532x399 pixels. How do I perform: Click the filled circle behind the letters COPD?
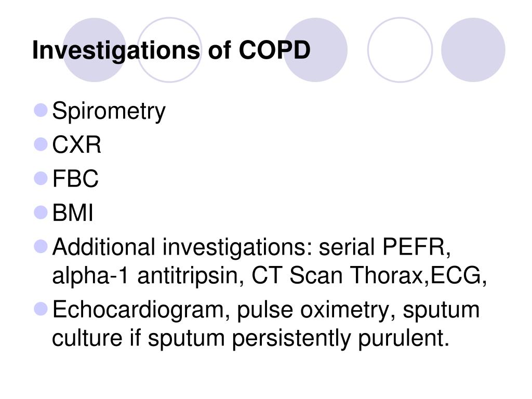tap(315, 50)
